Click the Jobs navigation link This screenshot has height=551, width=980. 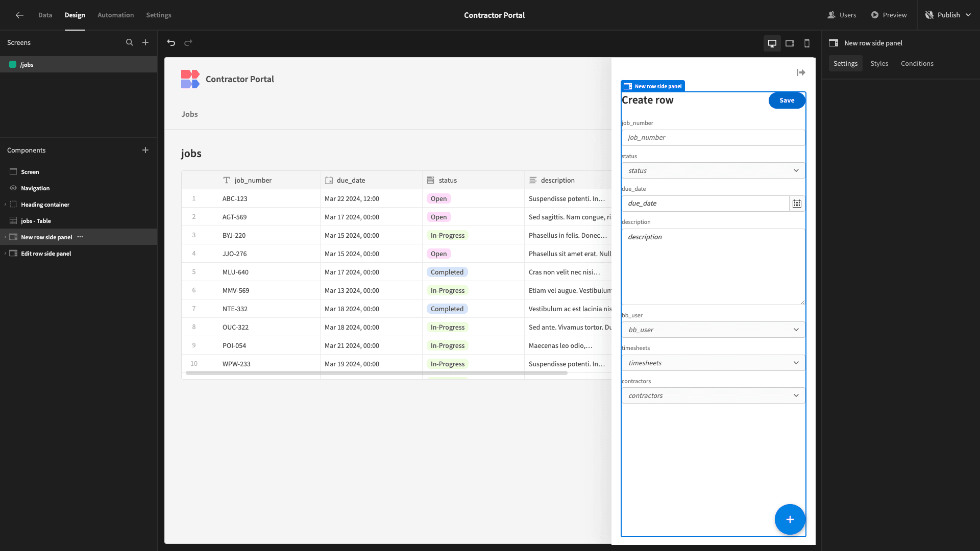tap(189, 114)
